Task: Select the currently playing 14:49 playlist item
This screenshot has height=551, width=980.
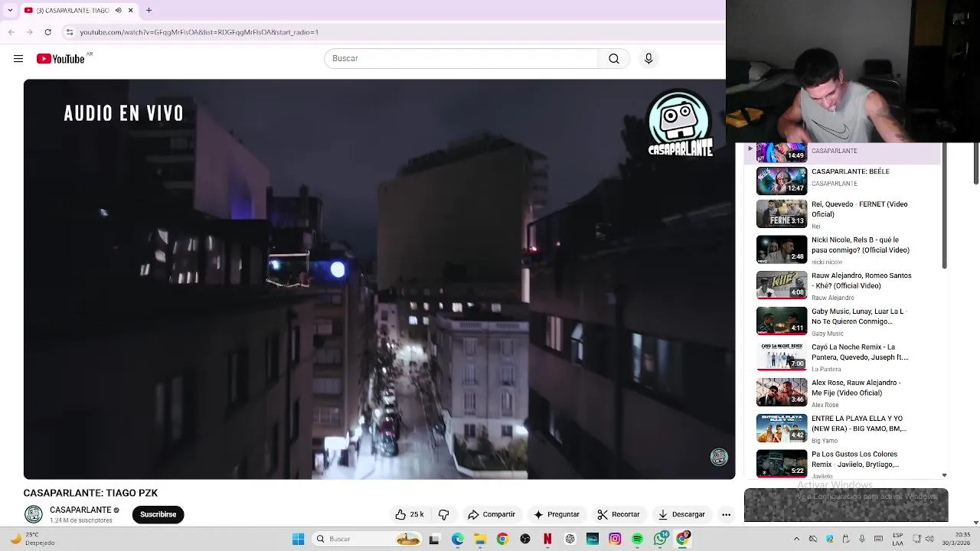Action: point(844,153)
